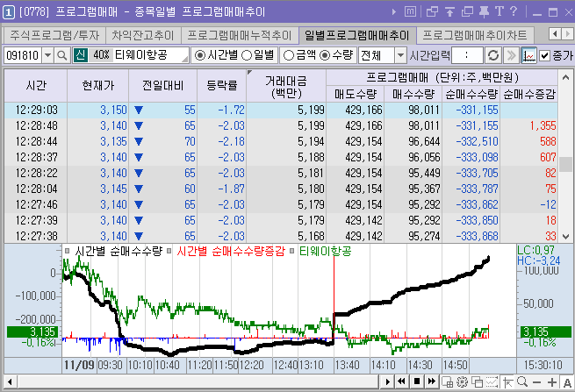Toggle 시간별 순매수수량증감 legend marker
The width and height of the screenshot is (575, 392).
pyautogui.click(x=169, y=251)
